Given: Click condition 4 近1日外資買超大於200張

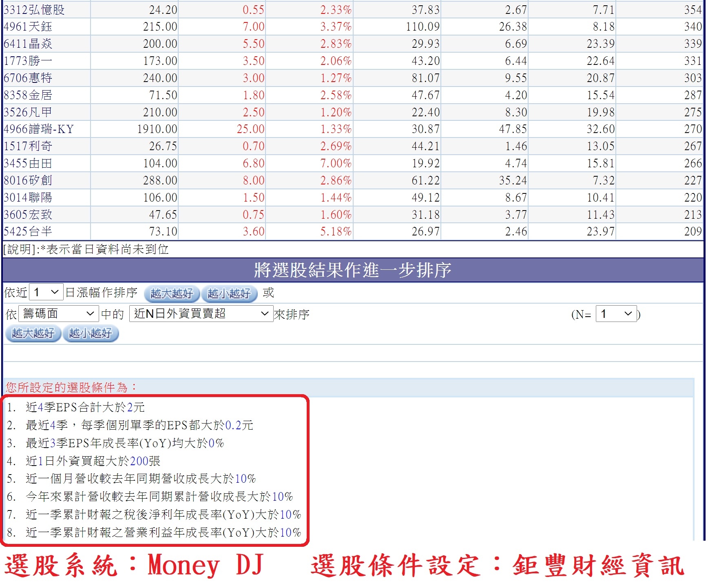Looking at the screenshot, I should pyautogui.click(x=93, y=461).
